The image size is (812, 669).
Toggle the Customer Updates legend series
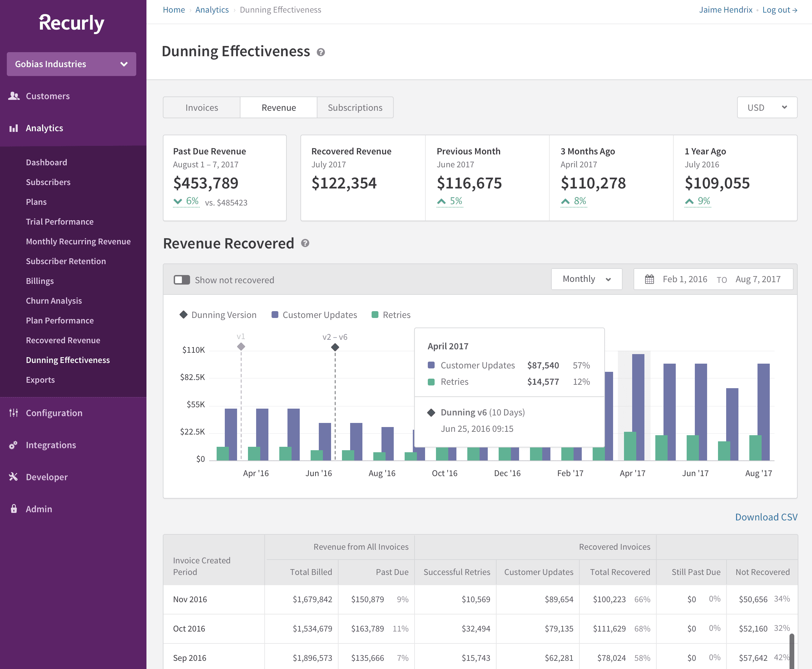(x=314, y=315)
